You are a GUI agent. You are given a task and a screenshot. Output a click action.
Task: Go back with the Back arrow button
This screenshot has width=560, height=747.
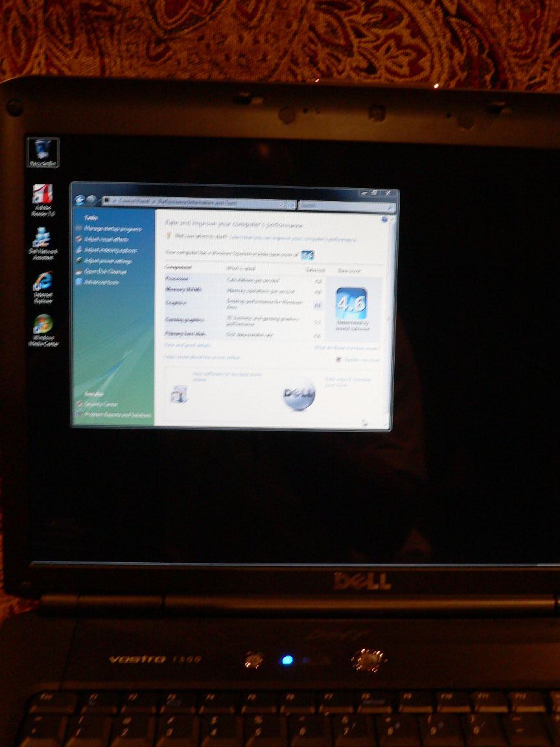80,200
